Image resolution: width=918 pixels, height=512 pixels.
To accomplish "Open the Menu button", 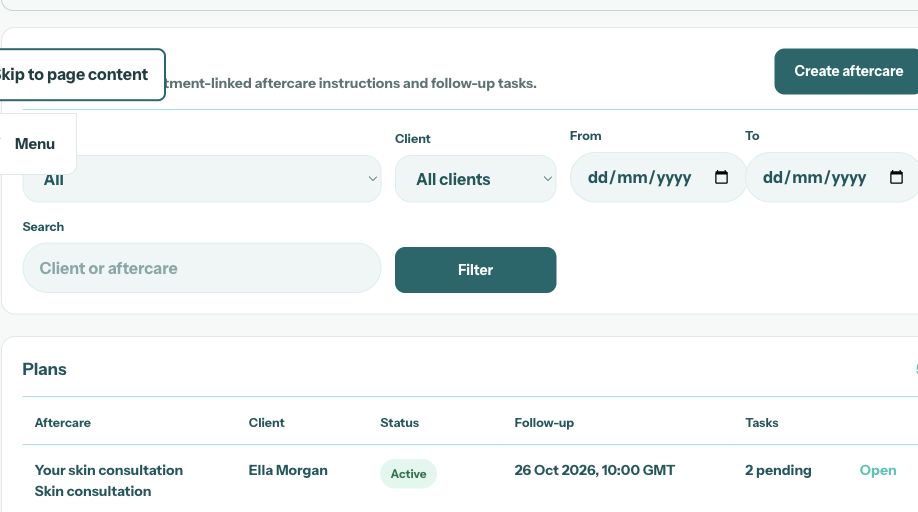I will [35, 143].
